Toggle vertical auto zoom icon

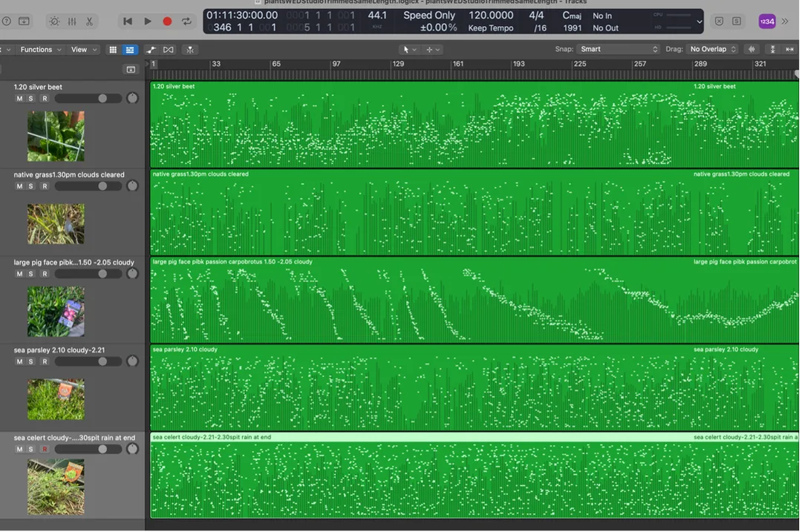[773, 50]
